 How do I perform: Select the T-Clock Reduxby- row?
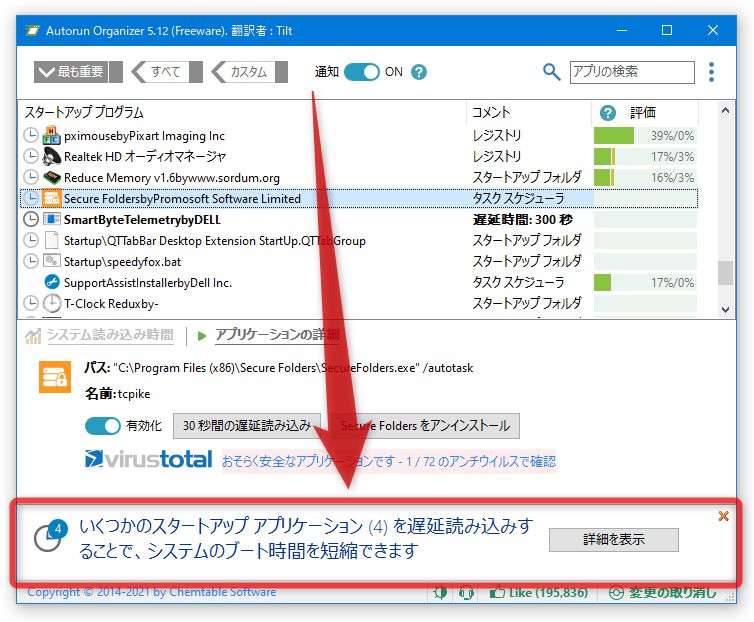pyautogui.click(x=358, y=303)
